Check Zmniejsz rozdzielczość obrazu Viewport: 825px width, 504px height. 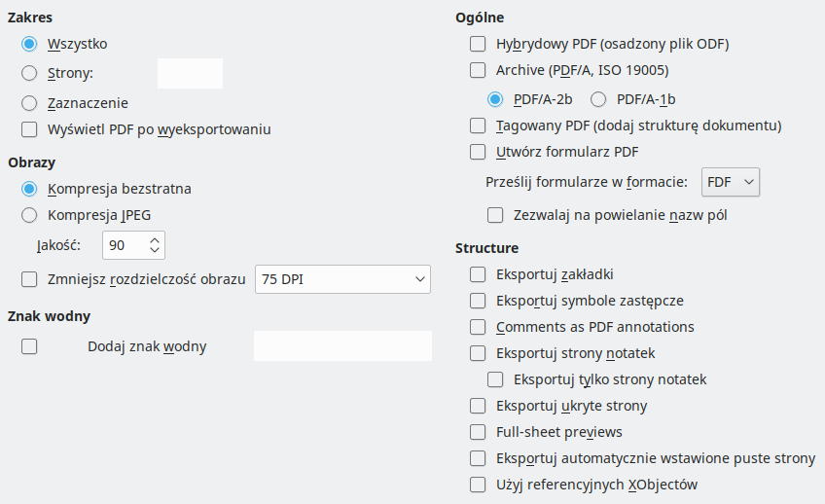[29, 279]
